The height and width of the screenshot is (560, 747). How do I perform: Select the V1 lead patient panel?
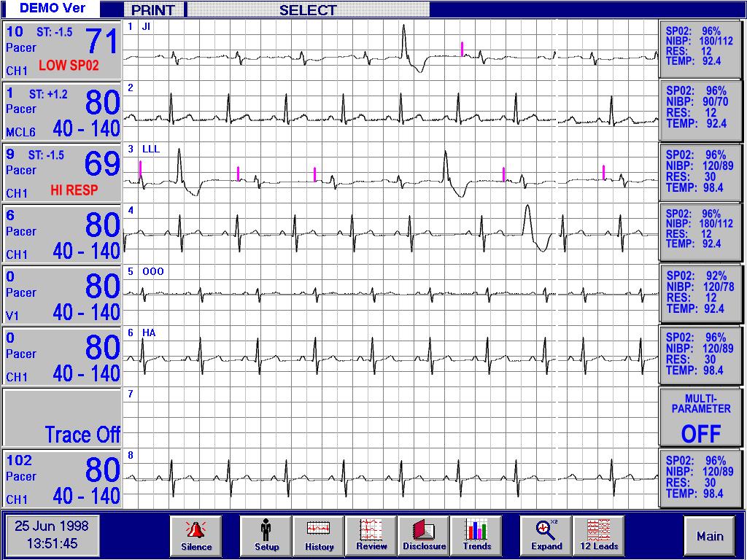(x=62, y=295)
